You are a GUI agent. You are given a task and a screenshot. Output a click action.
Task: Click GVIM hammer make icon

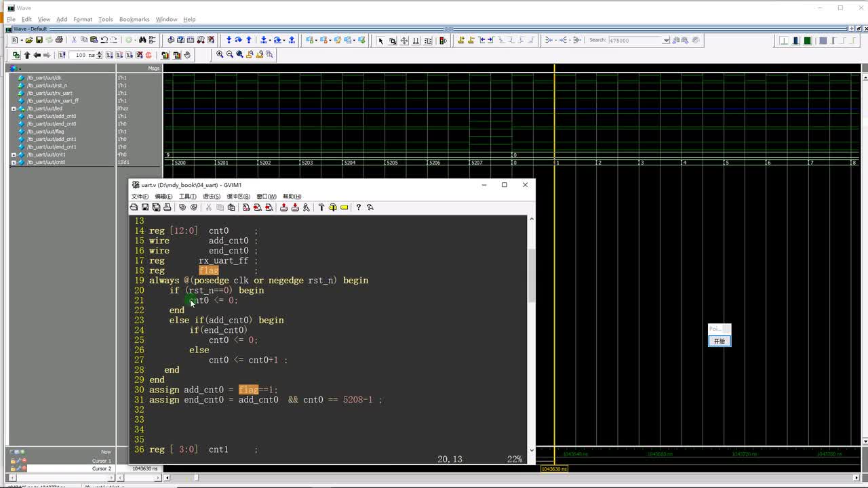pyautogui.click(x=321, y=207)
